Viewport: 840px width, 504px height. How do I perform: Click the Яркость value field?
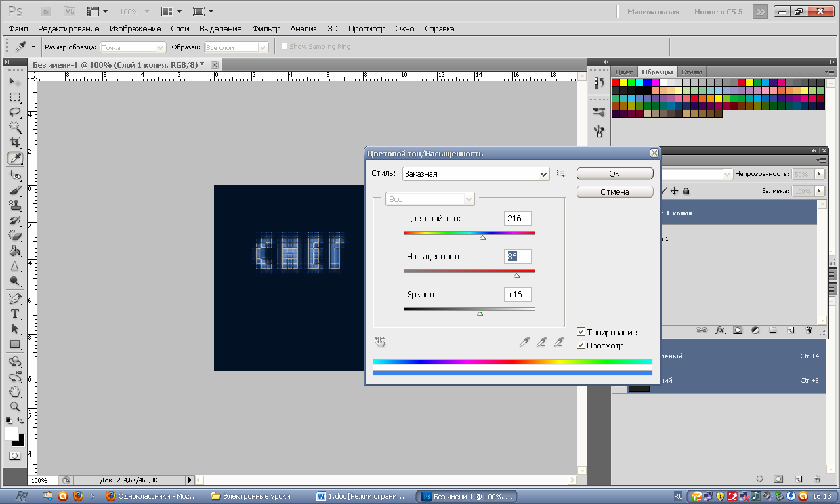518,295
